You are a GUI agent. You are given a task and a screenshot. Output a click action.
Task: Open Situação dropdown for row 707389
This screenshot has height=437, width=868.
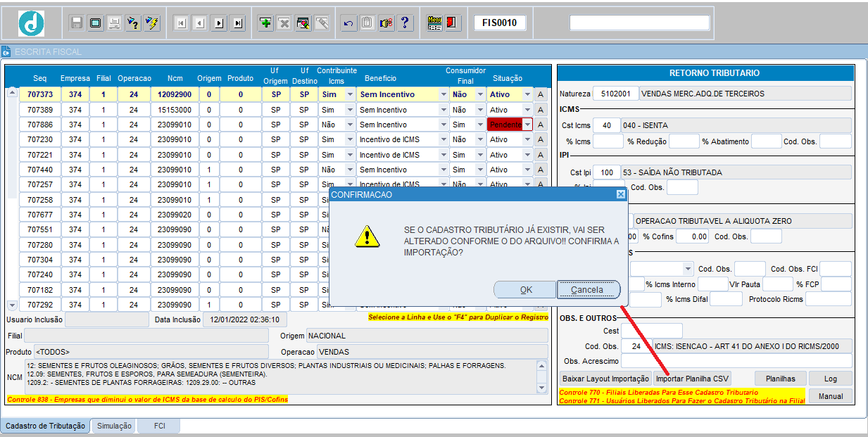coord(528,110)
